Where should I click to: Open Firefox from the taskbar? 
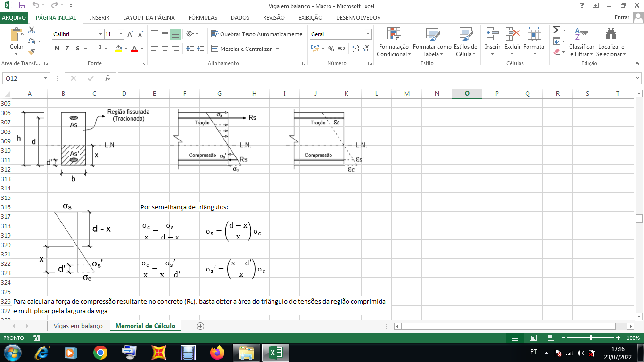(x=217, y=352)
